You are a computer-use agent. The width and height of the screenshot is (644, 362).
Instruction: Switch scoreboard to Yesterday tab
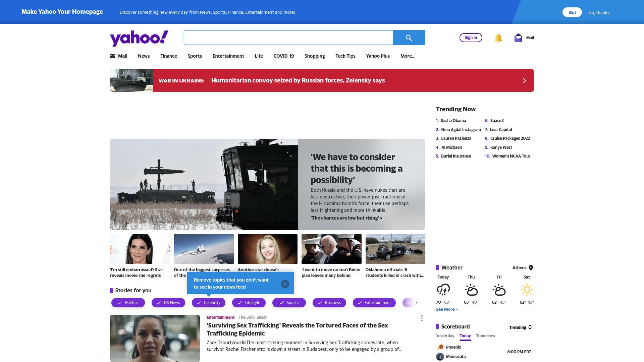coord(445,336)
